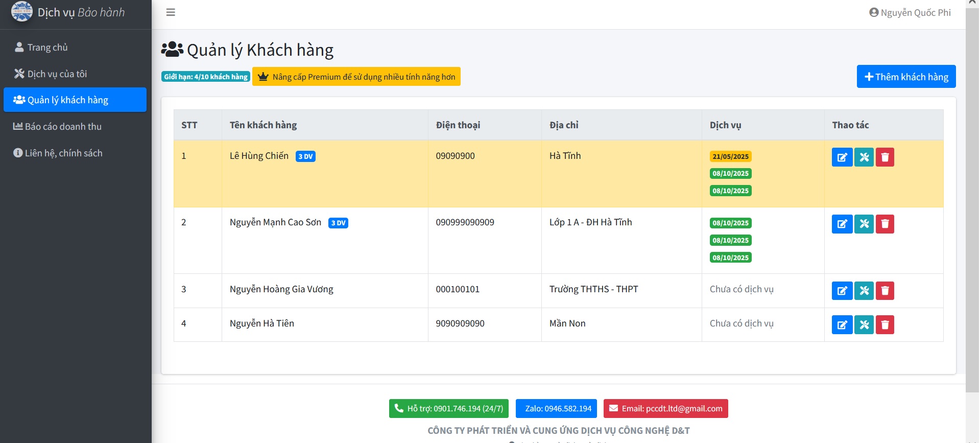Click the Thêm khách hàng button
The width and height of the screenshot is (980, 443).
tap(905, 77)
